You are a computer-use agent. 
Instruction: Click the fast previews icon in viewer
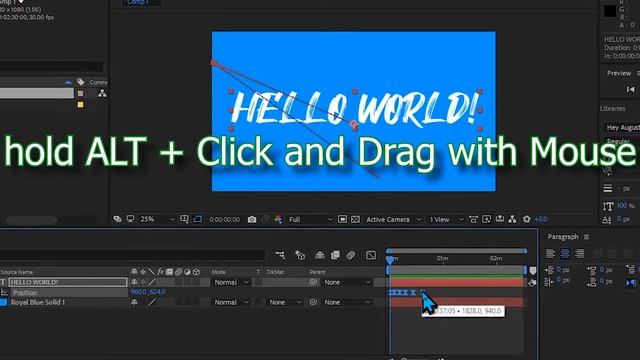pos(486,219)
